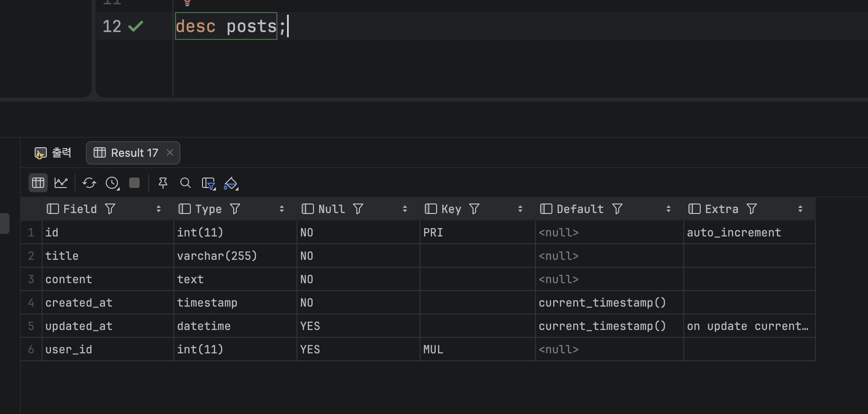Click the Extra column header

pyautogui.click(x=721, y=209)
